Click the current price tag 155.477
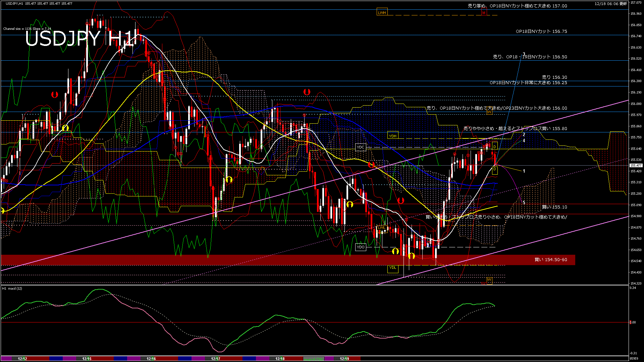The height and width of the screenshot is (362, 644). [635, 166]
